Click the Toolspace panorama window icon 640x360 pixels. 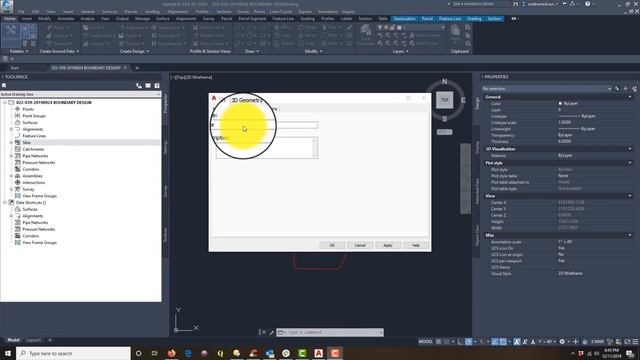click(x=148, y=86)
